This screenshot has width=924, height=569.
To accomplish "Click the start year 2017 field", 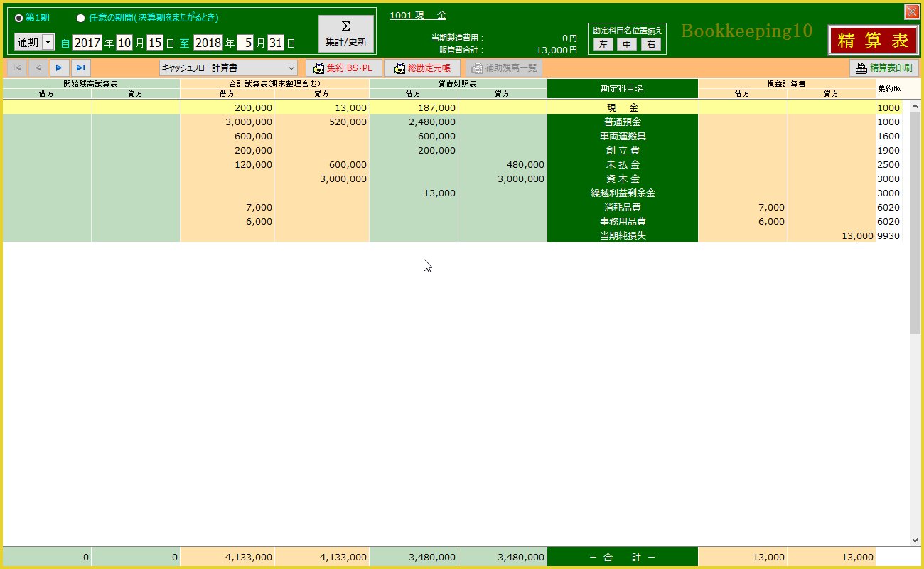I will click(x=87, y=43).
